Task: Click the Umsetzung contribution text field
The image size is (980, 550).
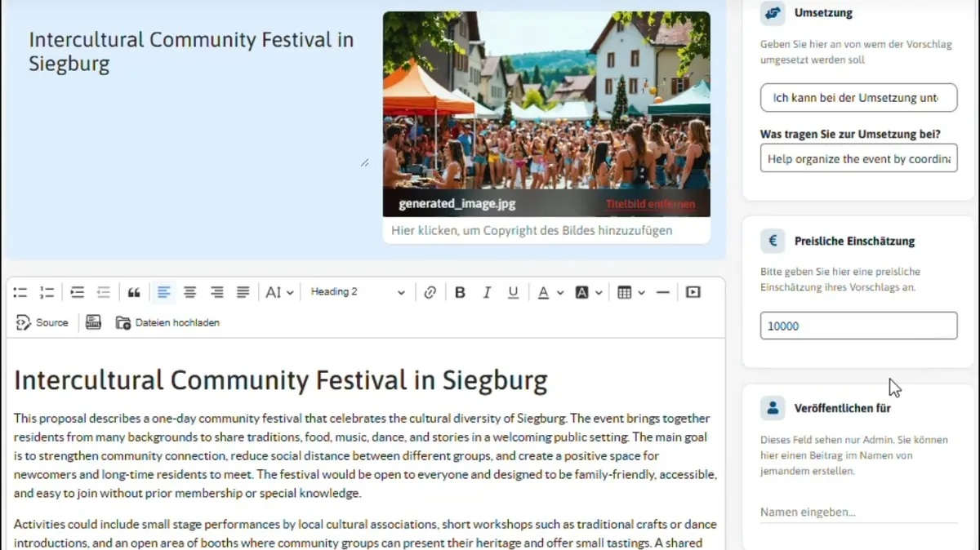Action: 858,158
